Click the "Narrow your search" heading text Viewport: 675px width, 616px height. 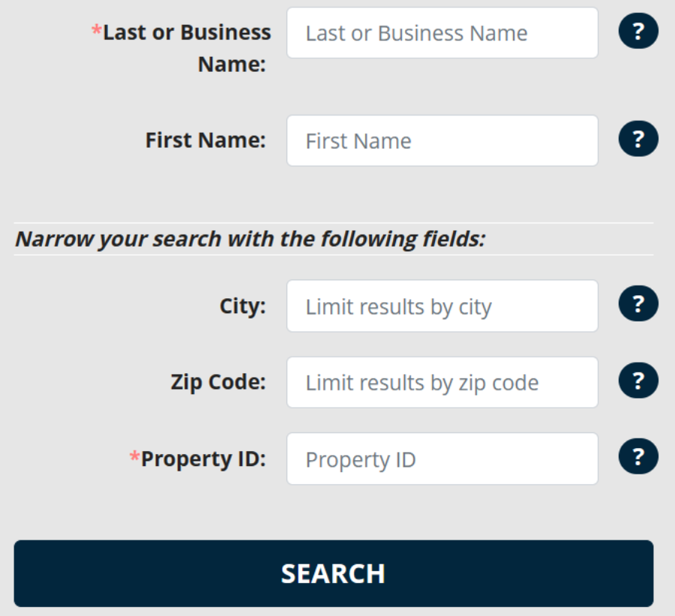pos(250,239)
